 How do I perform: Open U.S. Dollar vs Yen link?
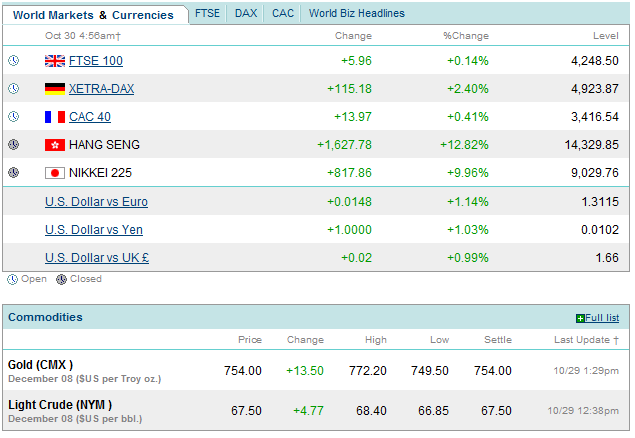95,230
